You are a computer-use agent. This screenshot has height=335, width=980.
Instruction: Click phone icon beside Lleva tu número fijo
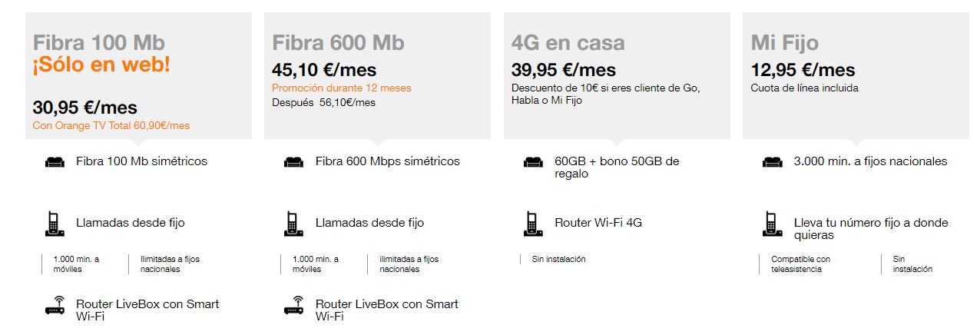[772, 224]
